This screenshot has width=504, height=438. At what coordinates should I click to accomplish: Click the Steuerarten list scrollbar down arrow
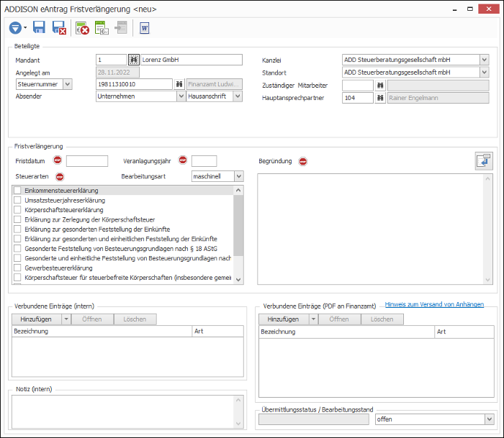click(x=238, y=279)
